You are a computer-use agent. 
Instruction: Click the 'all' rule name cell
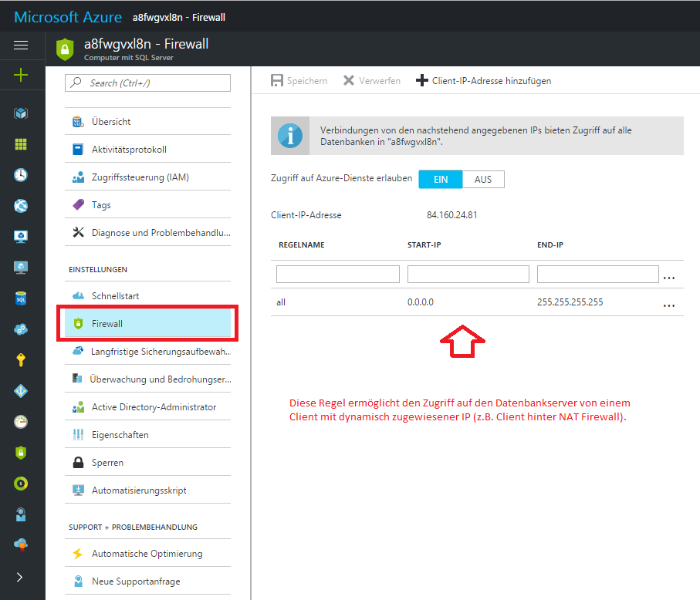click(x=281, y=302)
